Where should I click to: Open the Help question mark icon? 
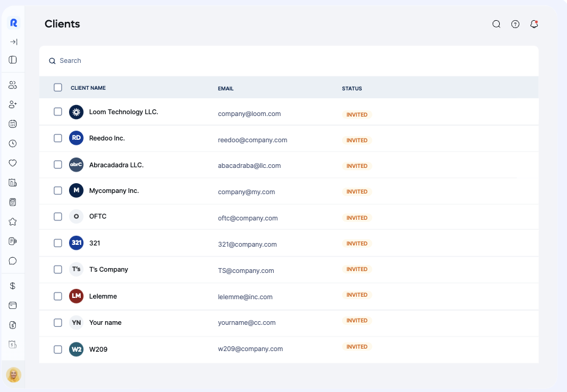coord(515,24)
